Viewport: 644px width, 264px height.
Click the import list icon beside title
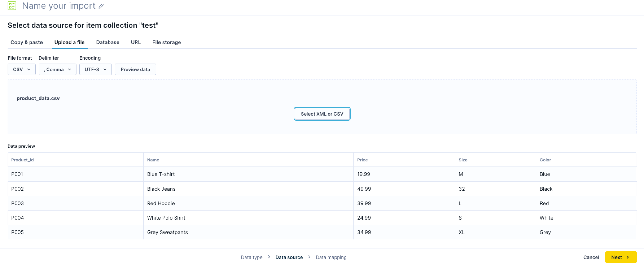click(12, 6)
